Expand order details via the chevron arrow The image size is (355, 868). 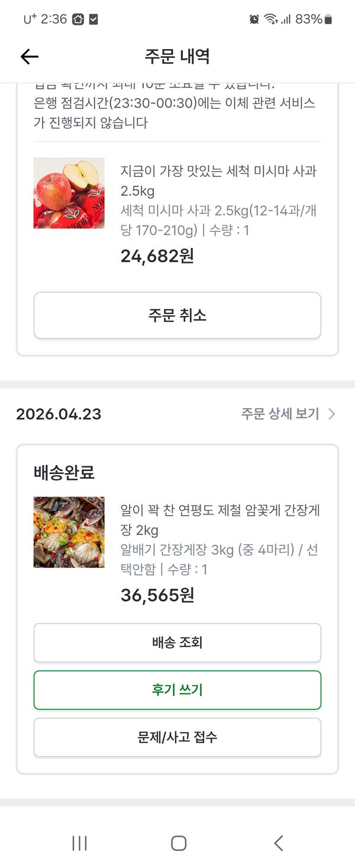[x=332, y=414]
